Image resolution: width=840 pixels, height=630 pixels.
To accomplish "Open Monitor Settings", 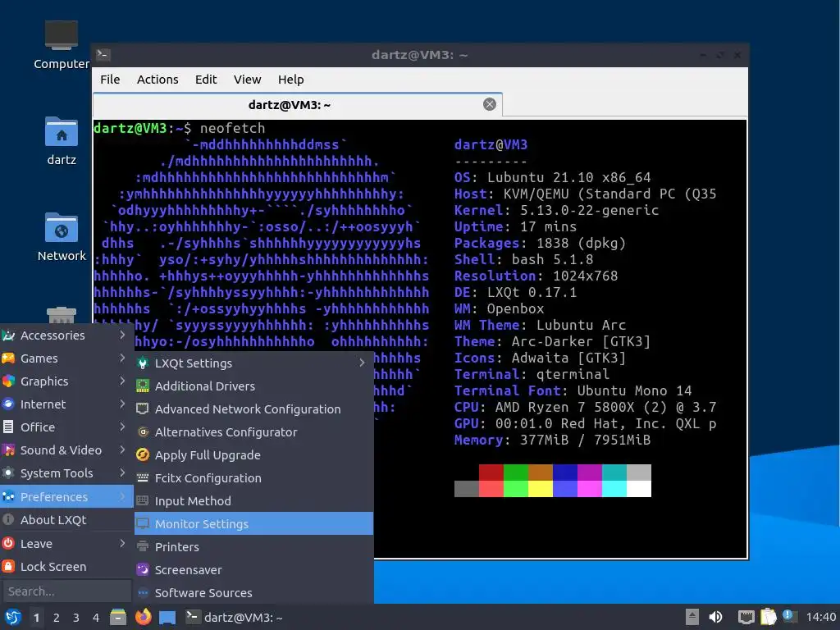I will (x=254, y=524).
